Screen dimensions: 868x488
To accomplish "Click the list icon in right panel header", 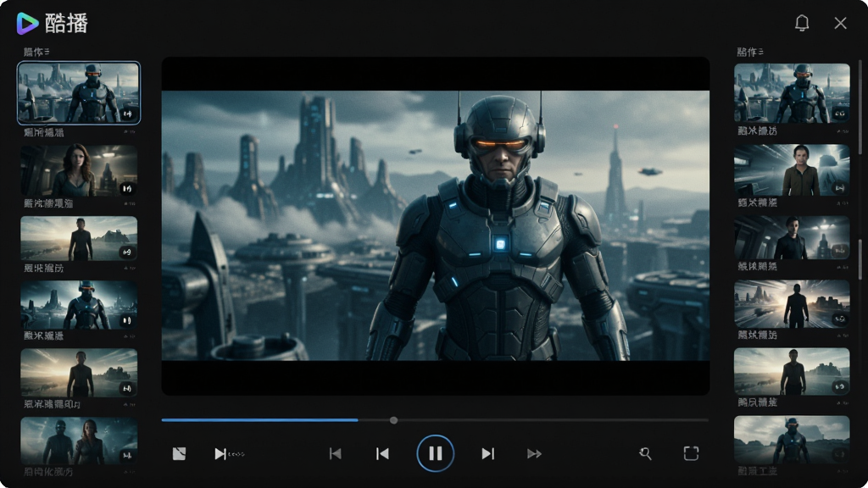I will coord(760,52).
